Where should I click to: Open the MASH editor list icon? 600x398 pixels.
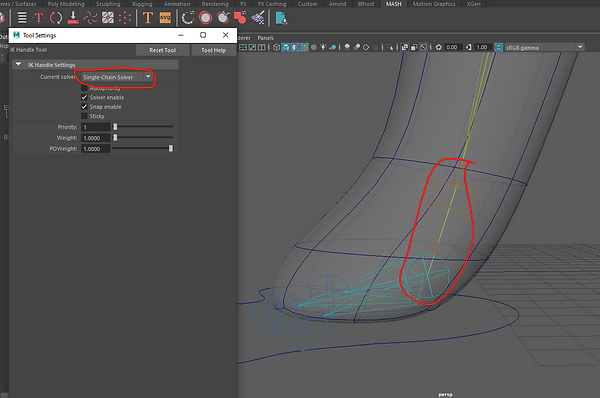(22, 18)
